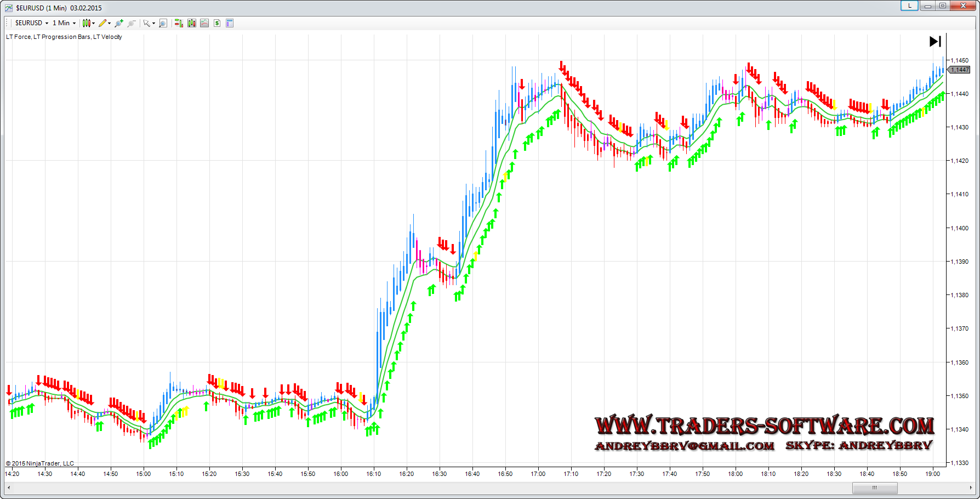This screenshot has height=499, width=980.
Task: Click the left scroll arrow of scrollbar
Action: [x=8, y=487]
